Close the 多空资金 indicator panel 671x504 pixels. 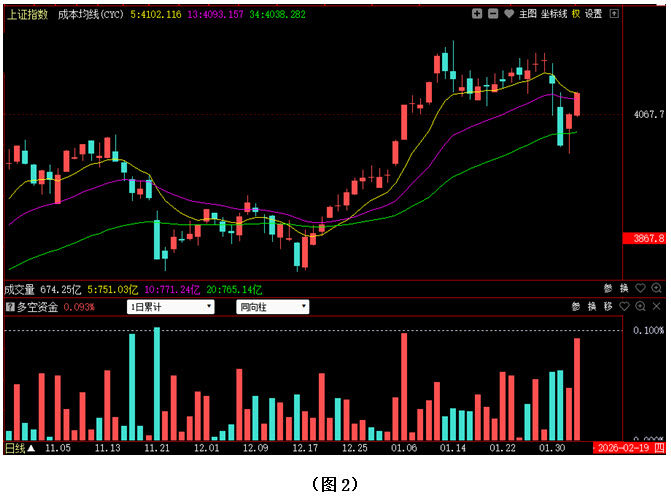coord(657,306)
